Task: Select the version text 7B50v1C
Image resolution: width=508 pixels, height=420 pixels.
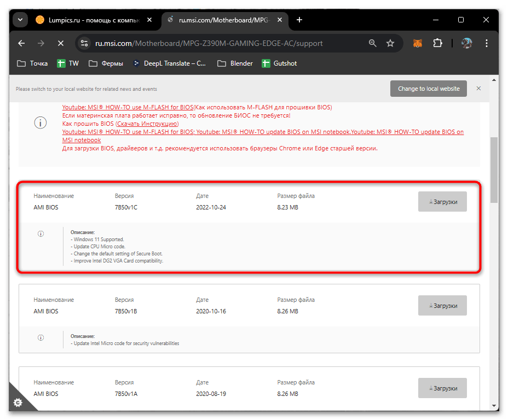Action: (x=126, y=207)
